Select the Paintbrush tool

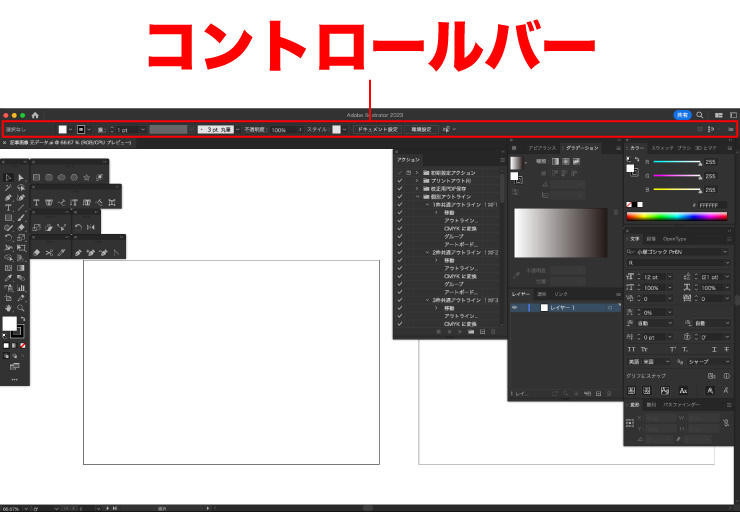coord(21,218)
